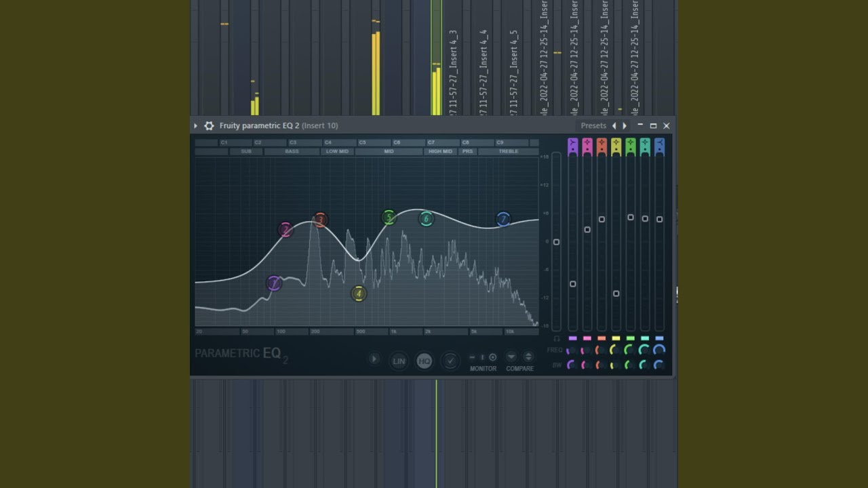Load the previous preset with the left arrow
The width and height of the screenshot is (868, 488).
tap(614, 125)
